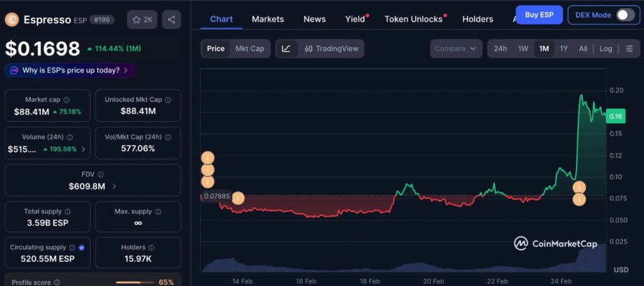Screen dimensions: 644x286
Task: Toggle the DEX Mode switch
Action: [x=626, y=15]
